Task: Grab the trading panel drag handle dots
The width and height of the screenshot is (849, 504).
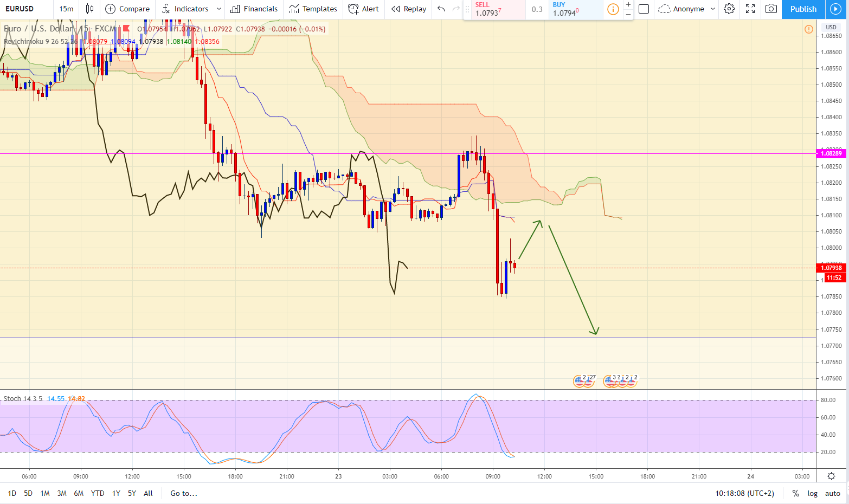Action: (x=467, y=9)
